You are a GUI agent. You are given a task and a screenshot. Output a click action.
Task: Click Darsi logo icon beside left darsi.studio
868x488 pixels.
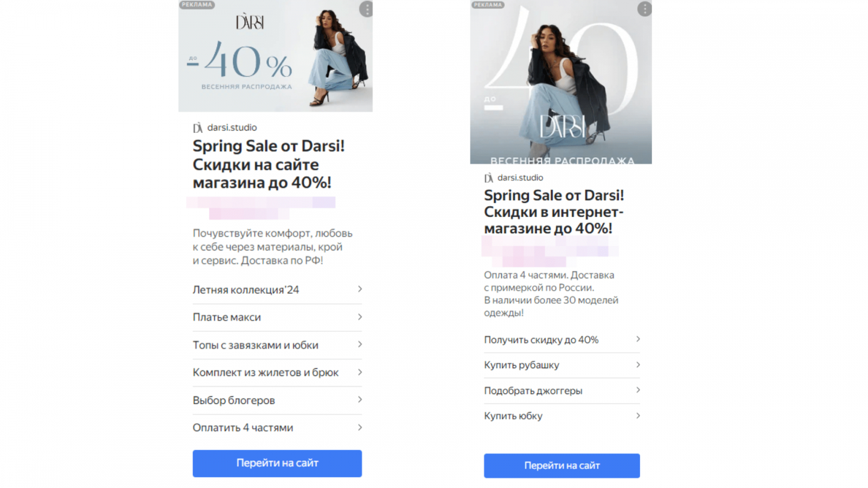pos(197,128)
